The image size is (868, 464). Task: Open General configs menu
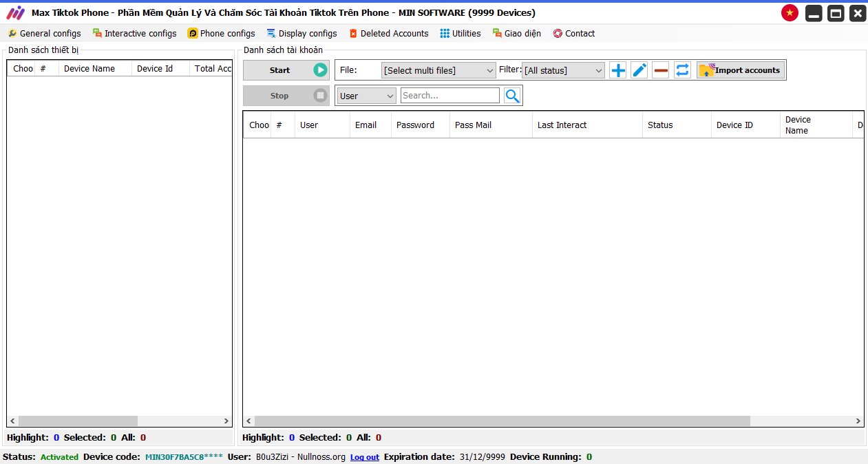click(44, 33)
